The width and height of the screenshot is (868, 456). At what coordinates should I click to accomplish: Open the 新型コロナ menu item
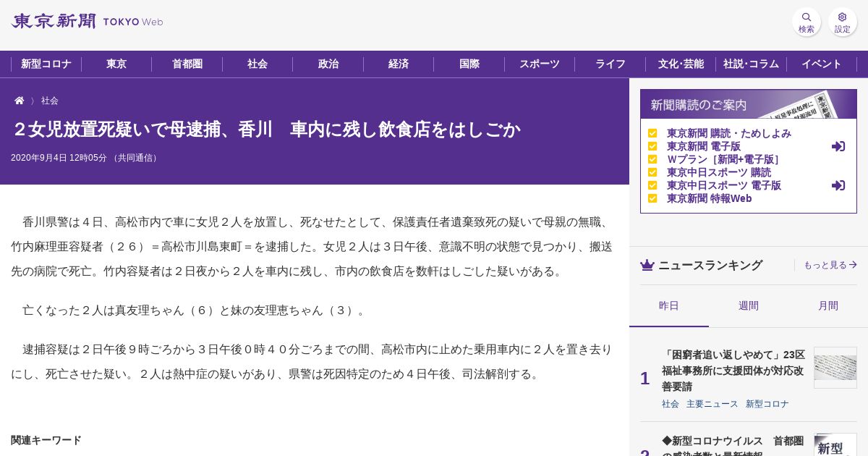coord(46,64)
